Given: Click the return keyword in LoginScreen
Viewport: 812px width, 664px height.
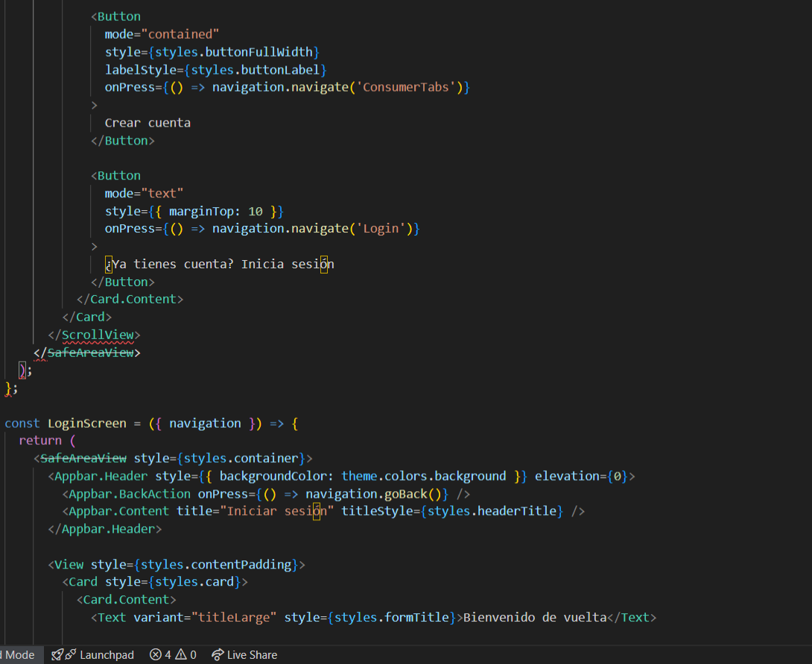Looking at the screenshot, I should (40, 440).
